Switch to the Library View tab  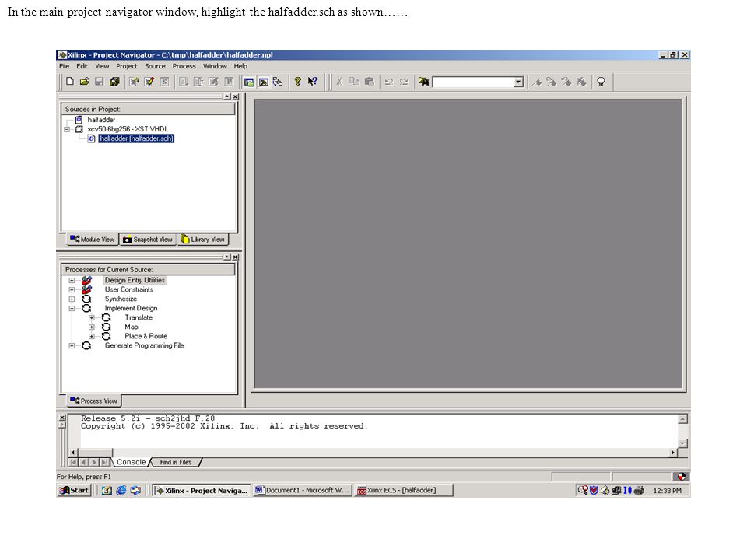coord(202,240)
